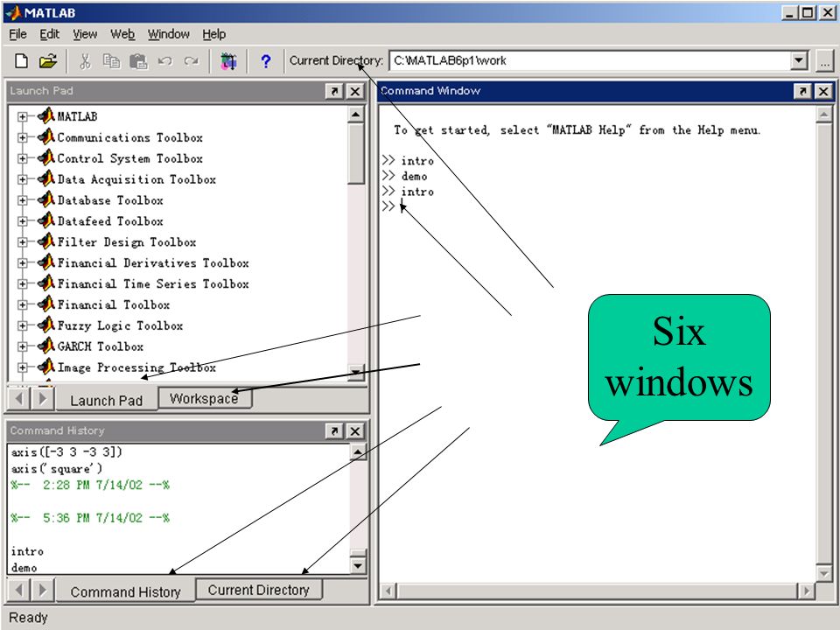Select Control System Toolbox in Launch Pad
The image size is (840, 630).
pyautogui.click(x=129, y=158)
